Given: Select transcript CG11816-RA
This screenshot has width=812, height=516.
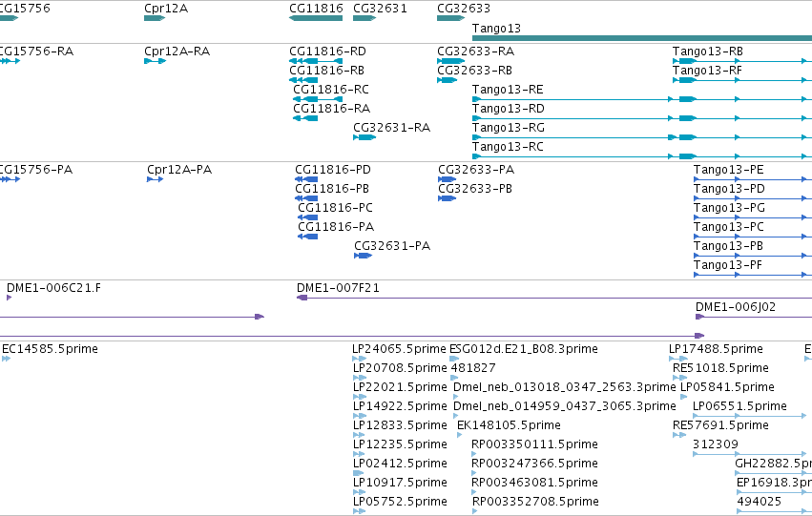Looking at the screenshot, I should coord(331,109).
